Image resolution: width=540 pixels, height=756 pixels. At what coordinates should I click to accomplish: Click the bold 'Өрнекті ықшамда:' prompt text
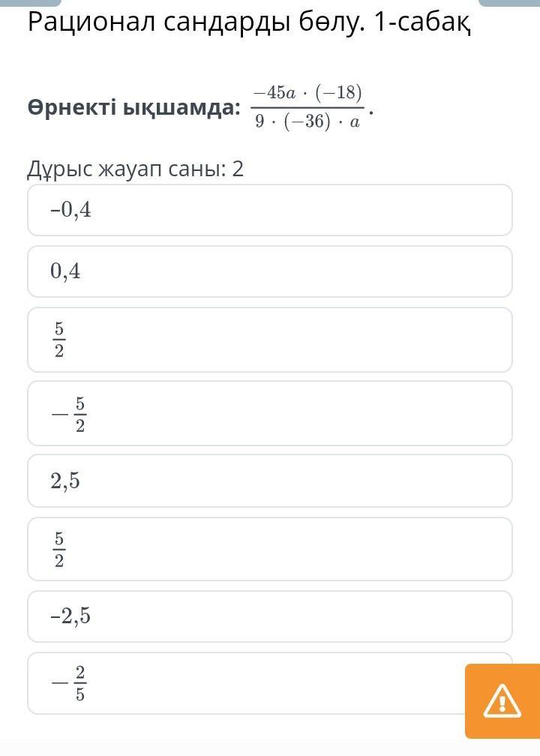point(134,108)
